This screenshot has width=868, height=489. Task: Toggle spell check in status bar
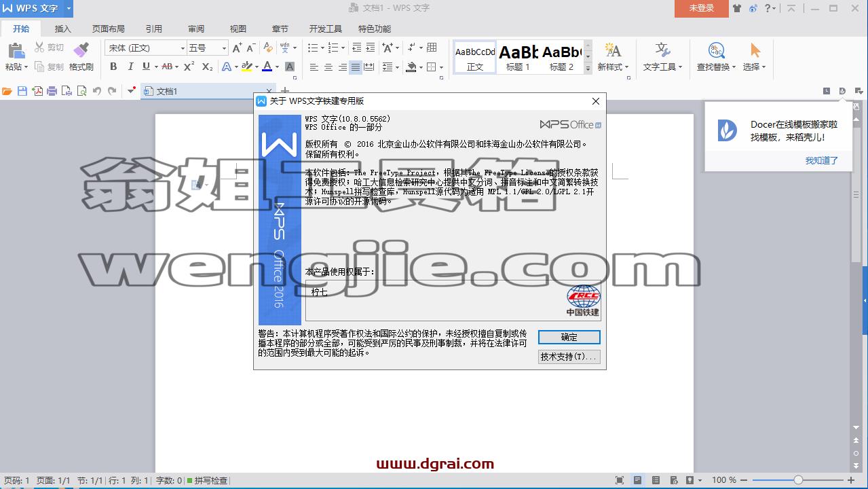pyautogui.click(x=207, y=480)
